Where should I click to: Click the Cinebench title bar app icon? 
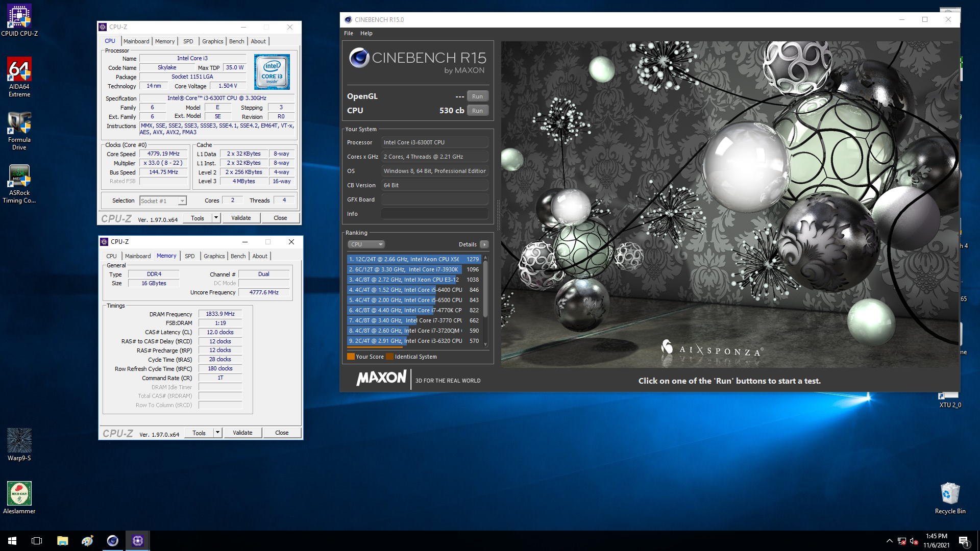(348, 19)
